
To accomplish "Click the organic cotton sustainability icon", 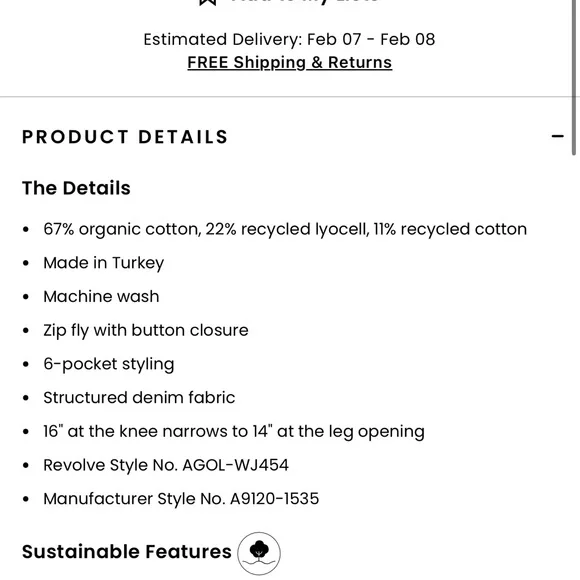I will point(259,553).
